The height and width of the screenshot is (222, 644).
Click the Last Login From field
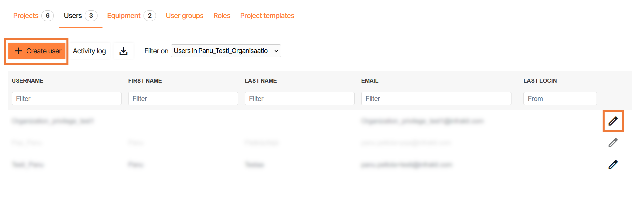coord(560,99)
